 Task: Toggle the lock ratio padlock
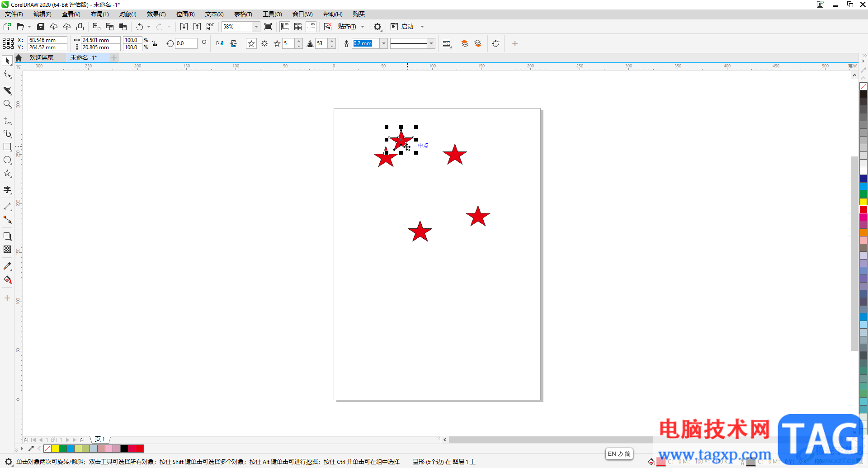155,43
